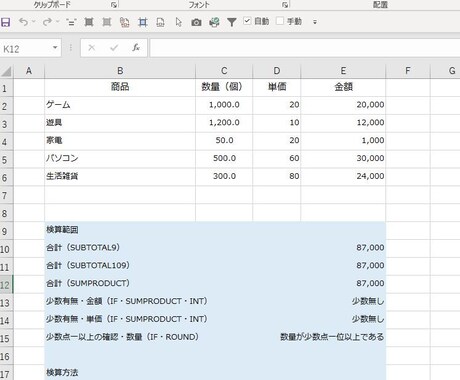
Task: Click the formula enter checkmark button
Action: [x=114, y=48]
